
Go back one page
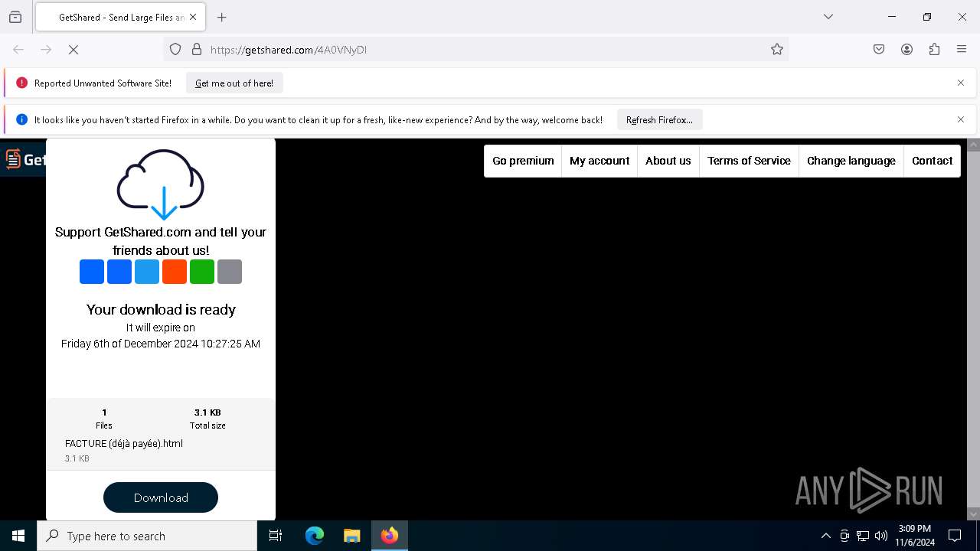pyautogui.click(x=18, y=50)
